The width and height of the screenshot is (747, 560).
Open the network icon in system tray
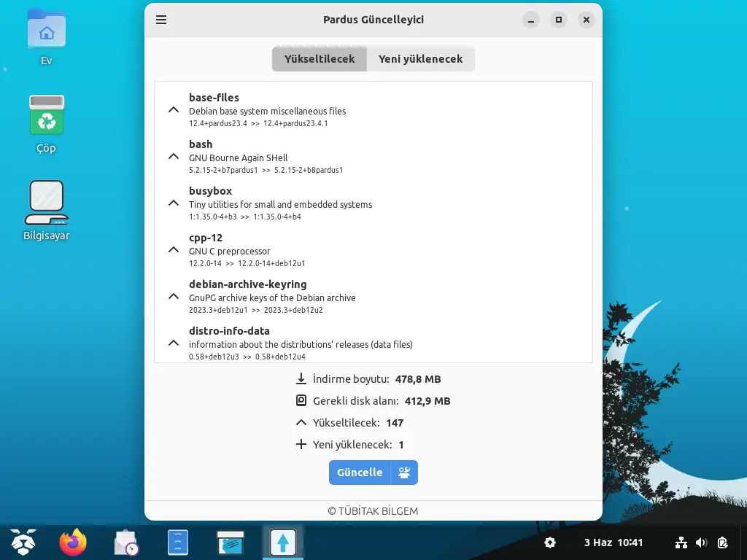click(x=681, y=542)
